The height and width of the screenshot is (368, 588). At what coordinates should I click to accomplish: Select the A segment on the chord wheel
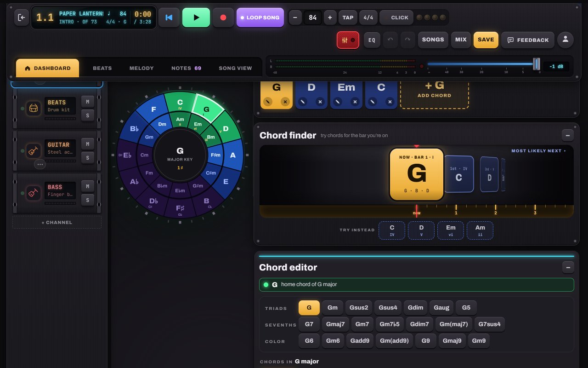(233, 155)
